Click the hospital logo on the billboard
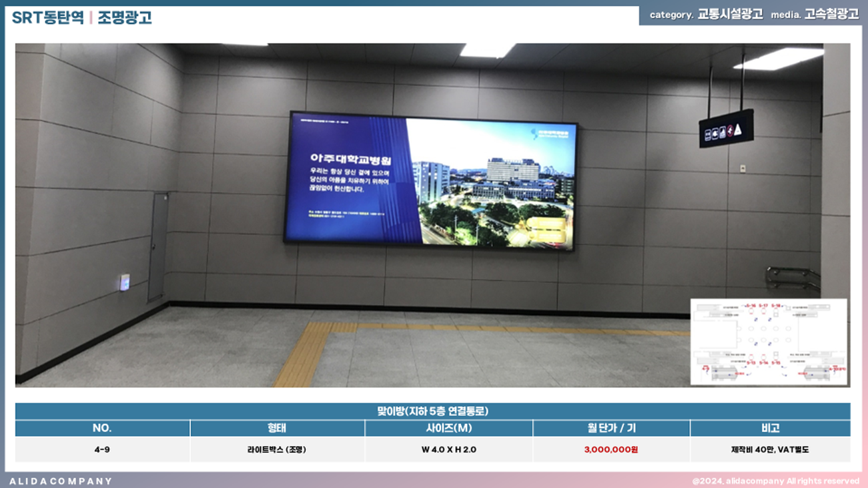The image size is (868, 488). tap(549, 134)
